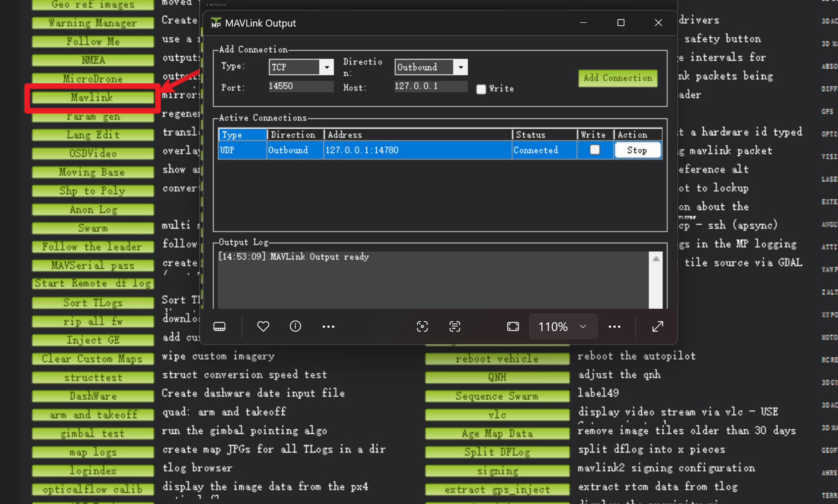The image size is (838, 504).
Task: Toggle Write for the UDP active connection
Action: 595,150
